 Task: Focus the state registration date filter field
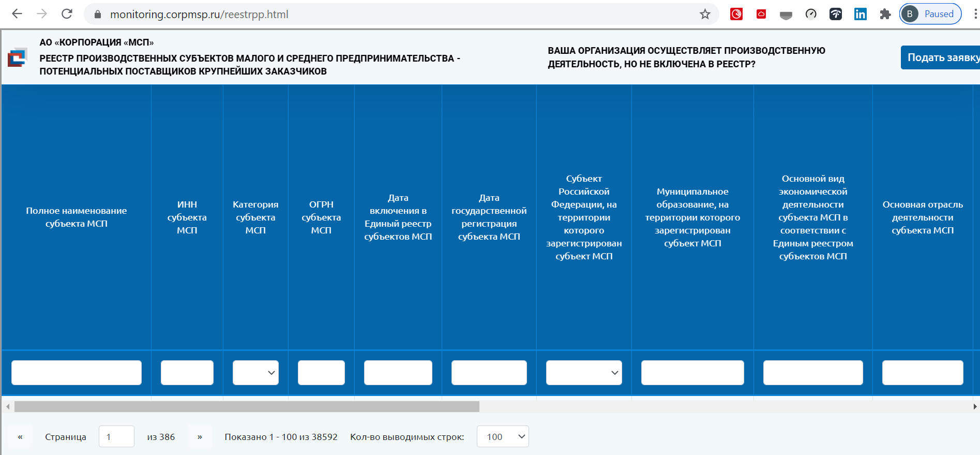489,373
